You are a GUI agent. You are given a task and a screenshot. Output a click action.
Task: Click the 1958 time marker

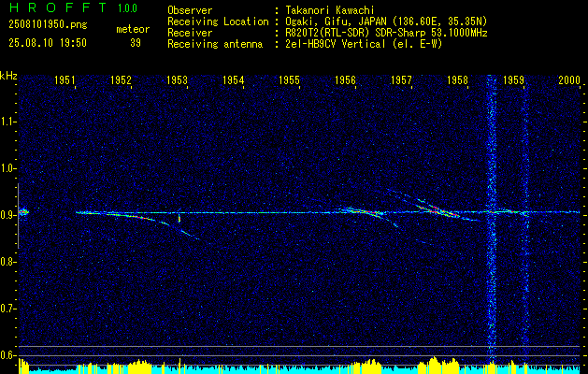tap(457, 79)
